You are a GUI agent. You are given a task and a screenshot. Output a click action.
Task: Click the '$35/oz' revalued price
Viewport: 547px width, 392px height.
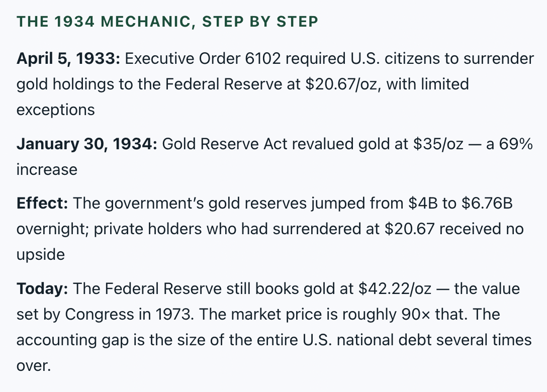(x=438, y=144)
